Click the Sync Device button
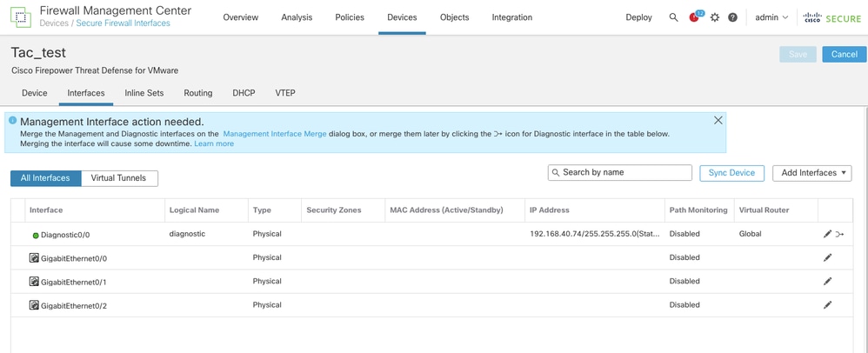868x353 pixels. (x=731, y=173)
